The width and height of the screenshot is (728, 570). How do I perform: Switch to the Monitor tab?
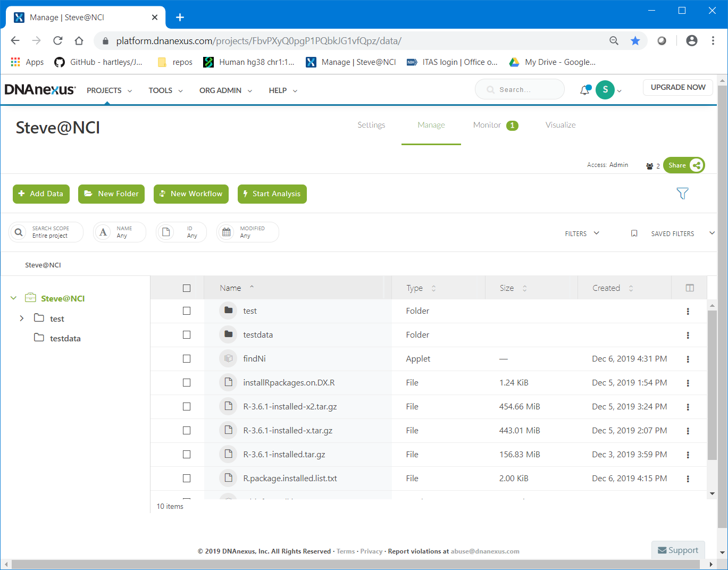point(487,125)
